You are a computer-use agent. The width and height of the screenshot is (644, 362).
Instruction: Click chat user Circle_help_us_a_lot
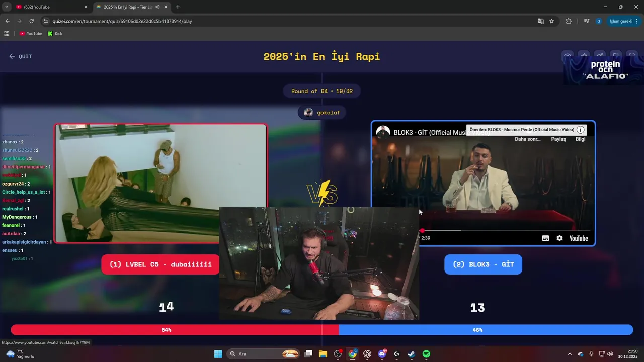click(23, 192)
